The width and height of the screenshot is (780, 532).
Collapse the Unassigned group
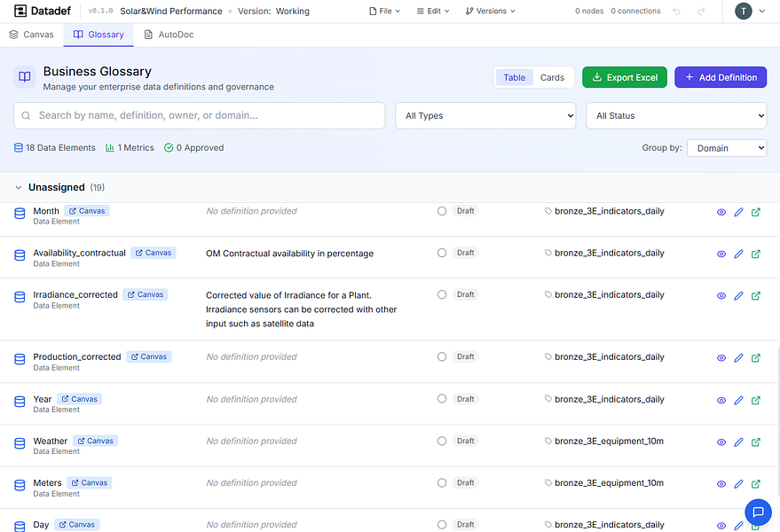point(19,188)
